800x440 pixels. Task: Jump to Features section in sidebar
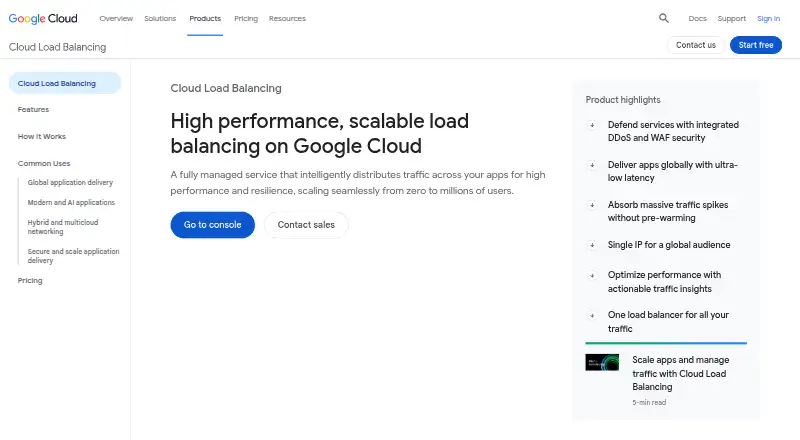point(33,109)
